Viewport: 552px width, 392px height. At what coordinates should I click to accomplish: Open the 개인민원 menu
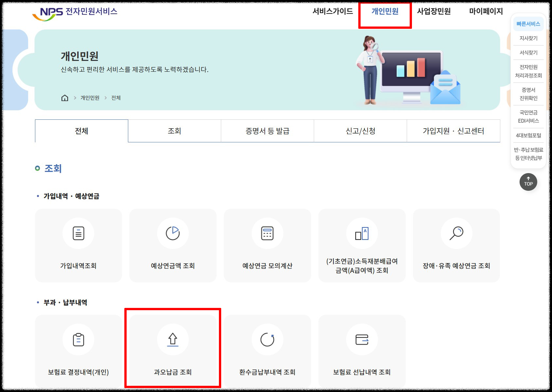coord(385,12)
